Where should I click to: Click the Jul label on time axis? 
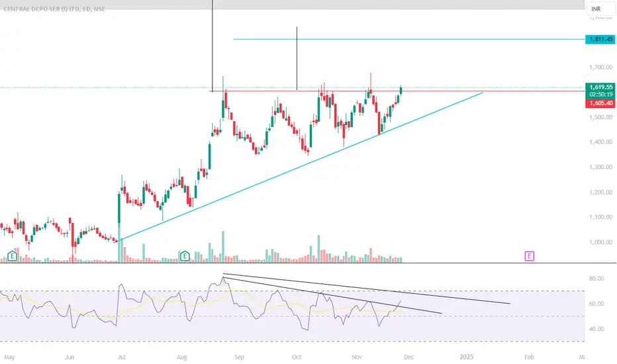tap(122, 357)
